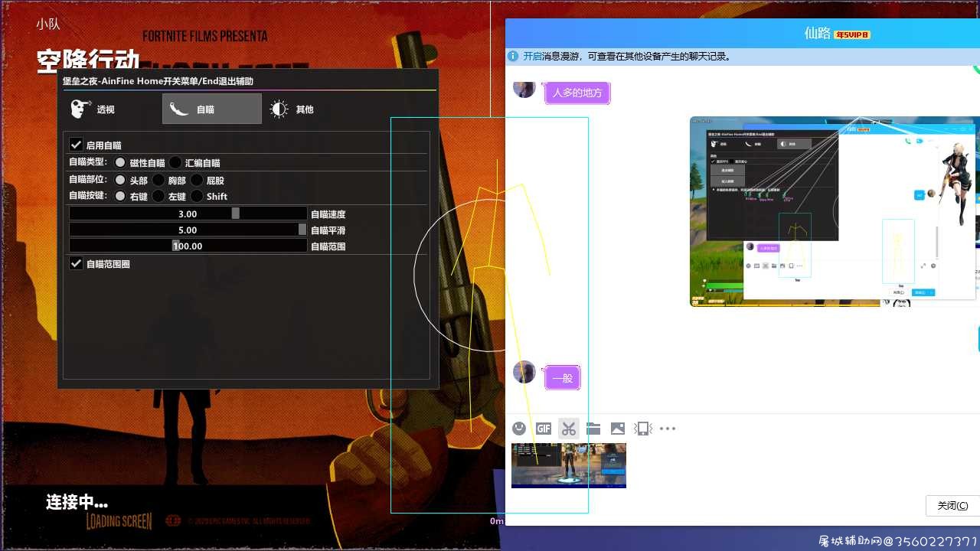
Task: Click the 空降行动 game mode title
Action: pyautogui.click(x=88, y=60)
